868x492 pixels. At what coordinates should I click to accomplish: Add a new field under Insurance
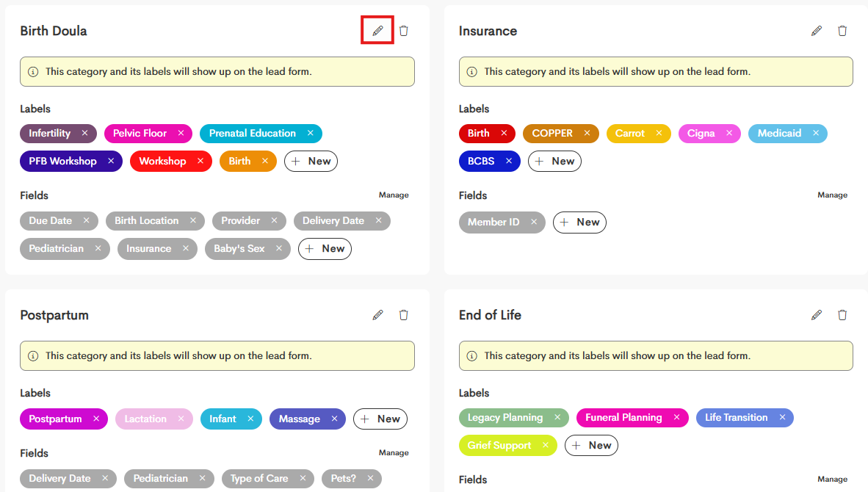[x=579, y=222]
